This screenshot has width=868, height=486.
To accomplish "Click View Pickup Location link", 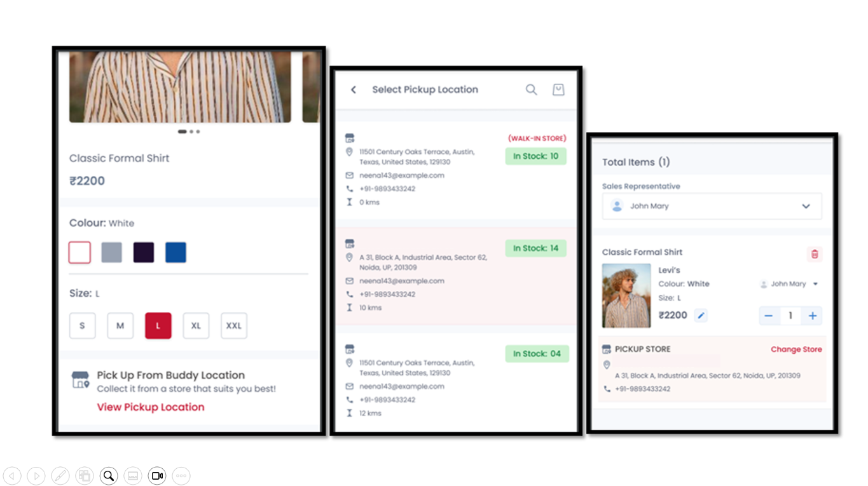I will click(x=151, y=407).
